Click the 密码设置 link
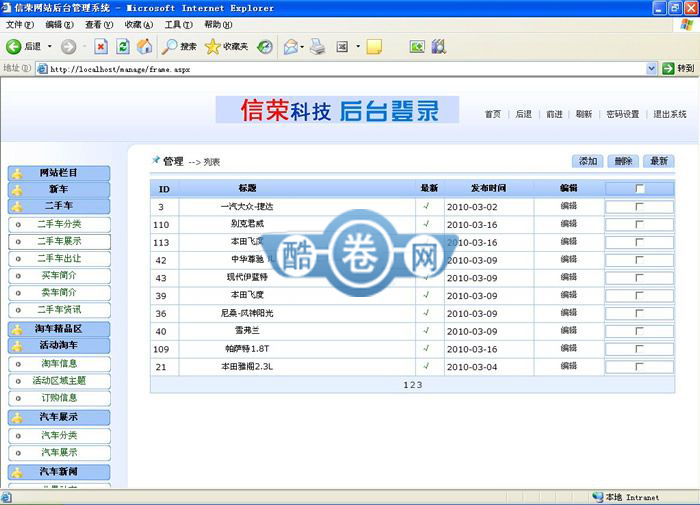Viewport: 700px width, 505px height. tap(623, 114)
